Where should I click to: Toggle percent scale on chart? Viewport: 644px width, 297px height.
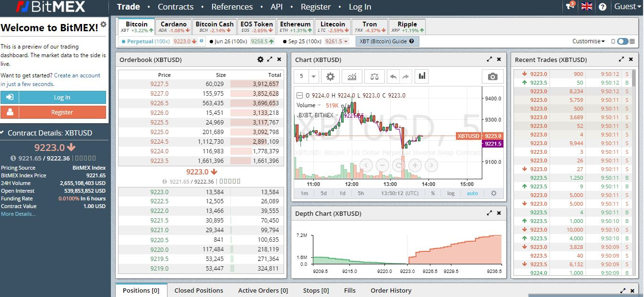(433, 193)
